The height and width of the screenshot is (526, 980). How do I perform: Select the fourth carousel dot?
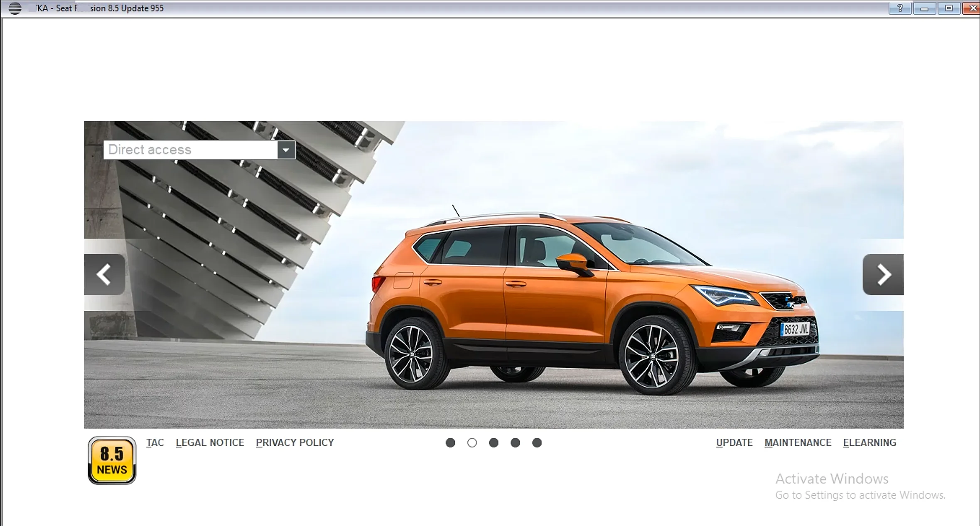pos(515,443)
